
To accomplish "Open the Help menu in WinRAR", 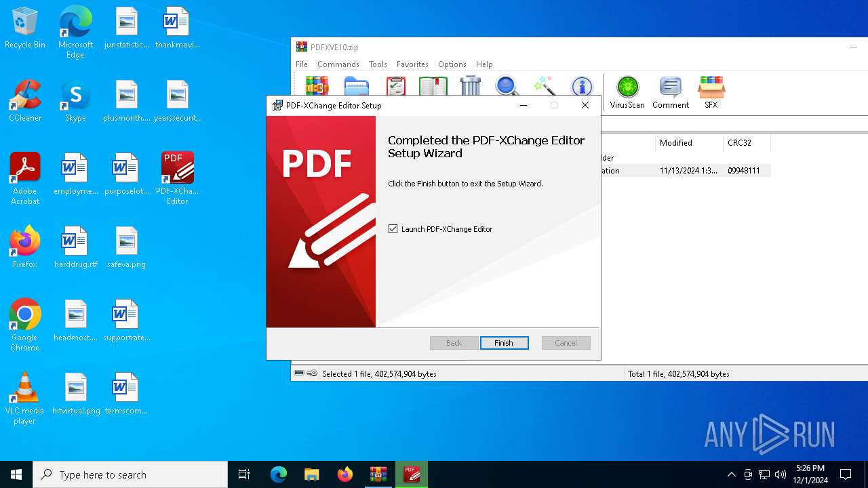I will (484, 64).
